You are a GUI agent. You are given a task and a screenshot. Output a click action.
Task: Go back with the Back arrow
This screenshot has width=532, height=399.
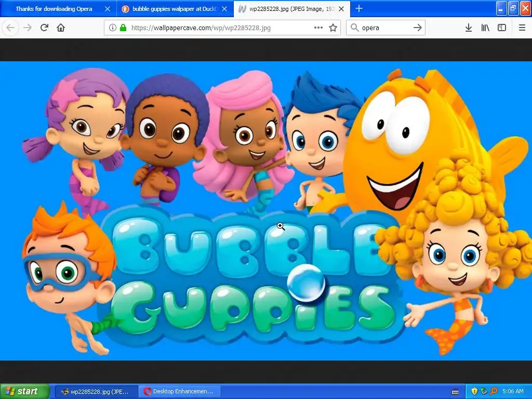10,28
